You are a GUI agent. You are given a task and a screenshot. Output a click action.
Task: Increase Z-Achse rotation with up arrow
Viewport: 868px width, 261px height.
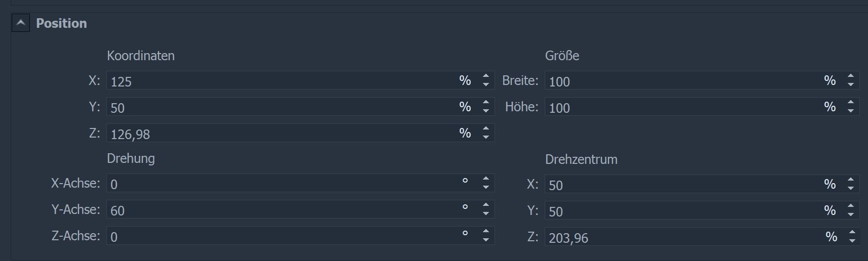point(486,232)
